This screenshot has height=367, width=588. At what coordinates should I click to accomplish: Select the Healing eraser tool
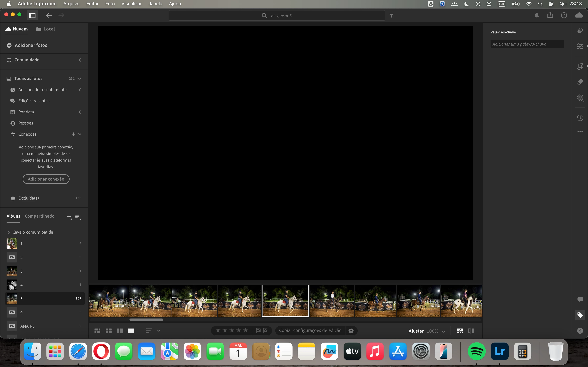pyautogui.click(x=580, y=82)
